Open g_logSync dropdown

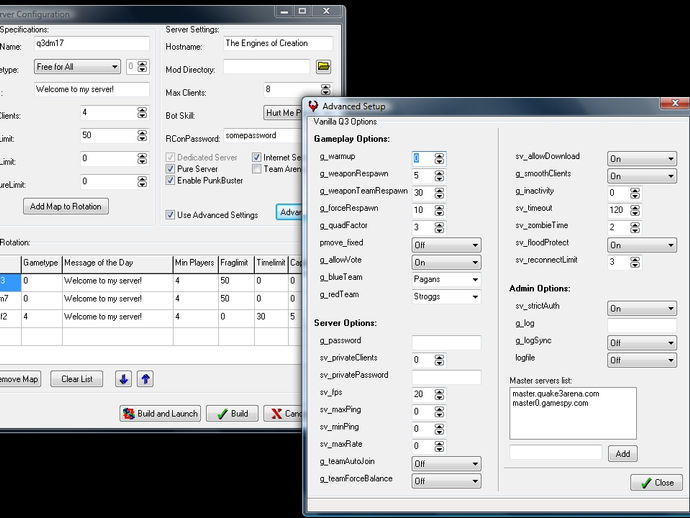click(x=642, y=343)
